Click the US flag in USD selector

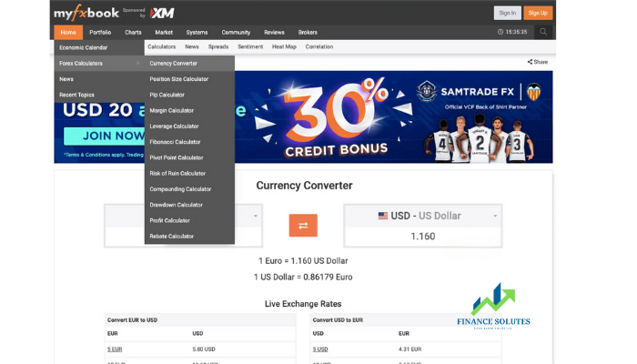pos(383,216)
